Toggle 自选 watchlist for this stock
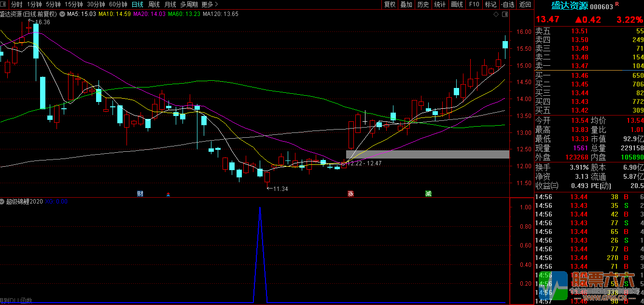 click(x=508, y=4)
